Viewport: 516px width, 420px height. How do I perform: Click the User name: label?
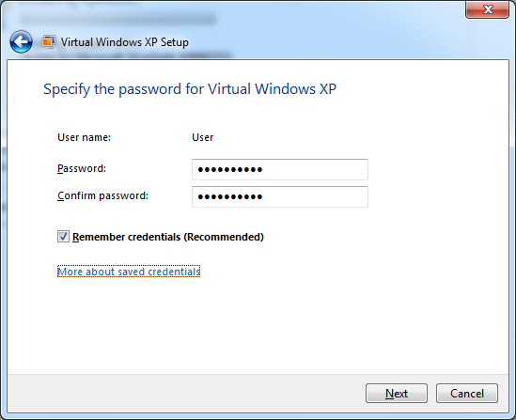pyautogui.click(x=84, y=137)
